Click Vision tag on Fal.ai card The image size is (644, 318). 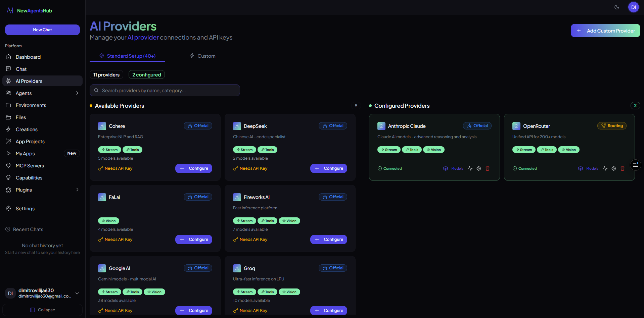pyautogui.click(x=109, y=221)
